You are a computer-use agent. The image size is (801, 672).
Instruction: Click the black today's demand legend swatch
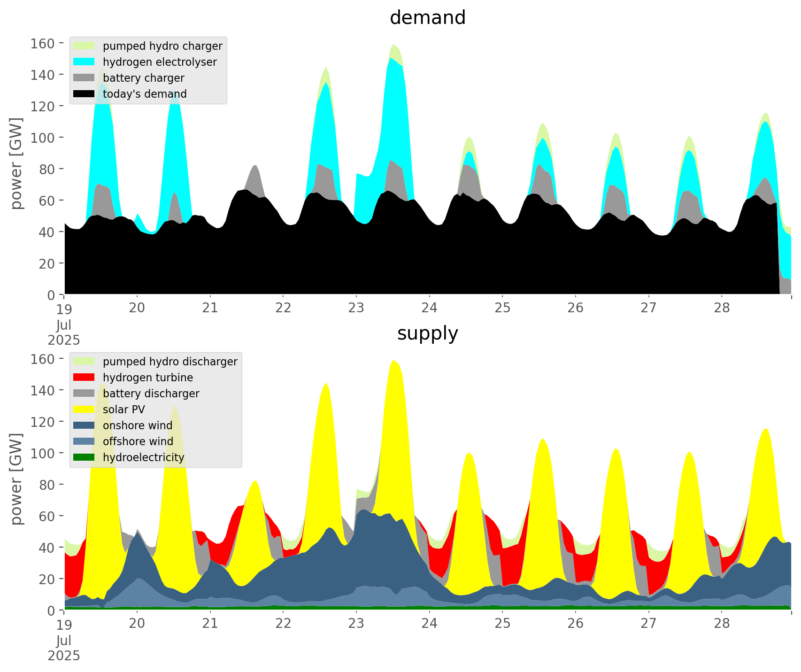(84, 94)
